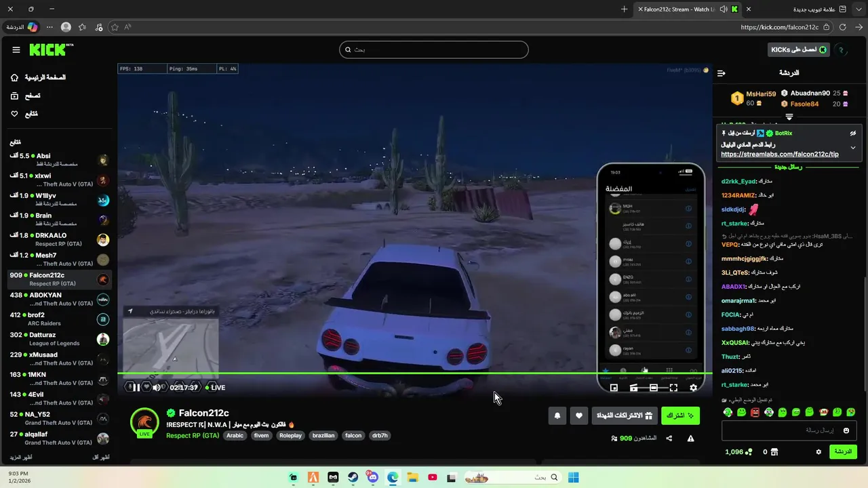Click the Kick search box
Image resolution: width=868 pixels, height=488 pixels.
coord(434,49)
